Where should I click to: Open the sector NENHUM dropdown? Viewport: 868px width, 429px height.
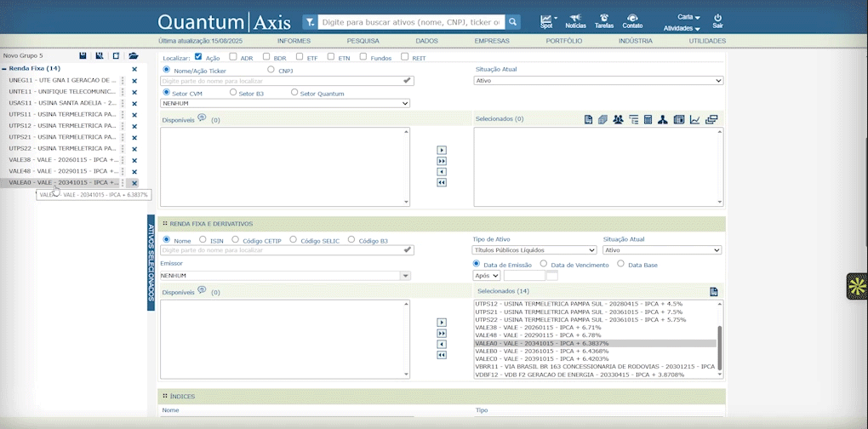pyautogui.click(x=285, y=104)
